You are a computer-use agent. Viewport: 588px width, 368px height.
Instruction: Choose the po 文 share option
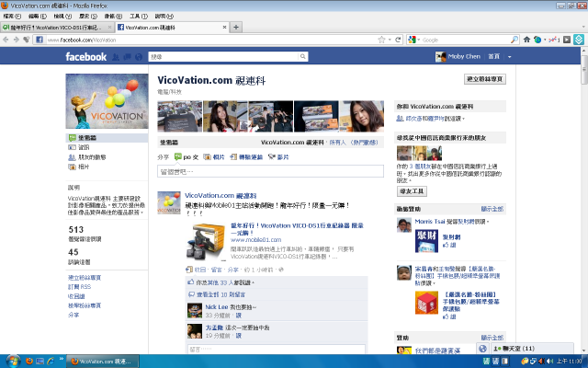coord(187,157)
